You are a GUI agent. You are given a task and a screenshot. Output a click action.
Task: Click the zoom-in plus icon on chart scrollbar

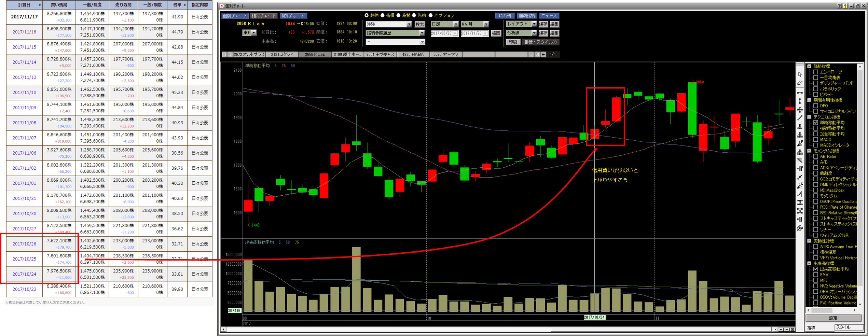coord(781,330)
